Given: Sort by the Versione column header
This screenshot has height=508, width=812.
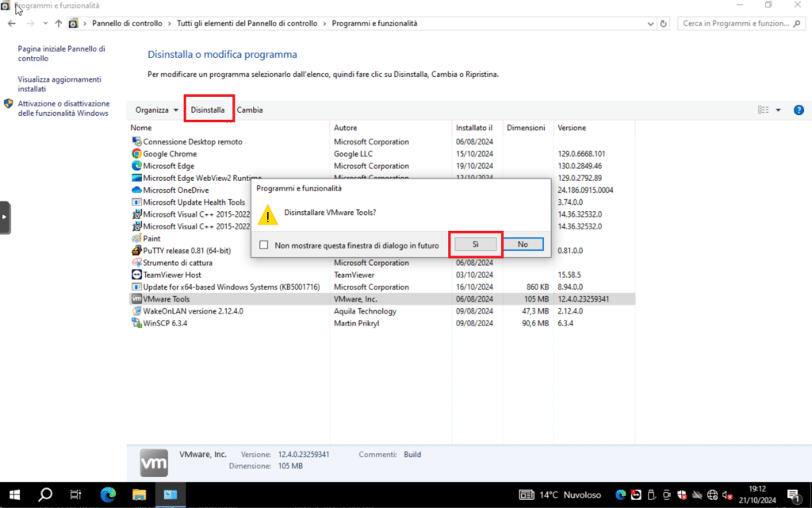Looking at the screenshot, I should pyautogui.click(x=572, y=128).
